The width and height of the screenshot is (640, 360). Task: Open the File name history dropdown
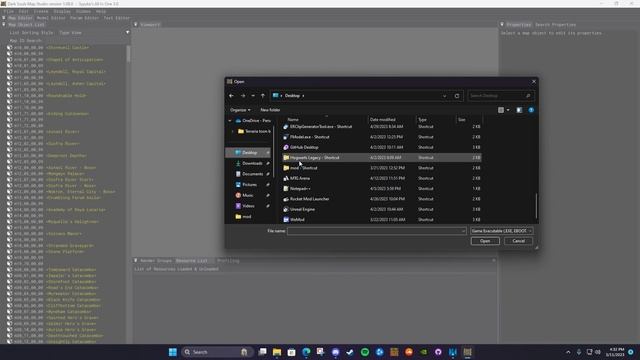463,231
